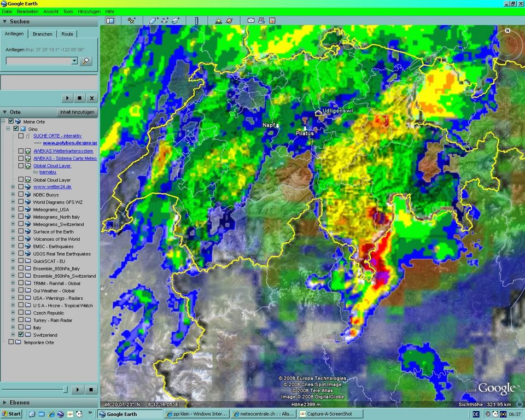525x420 pixels.
Task: Expand the World Diagrams GFS WZ node
Action: 13,202
